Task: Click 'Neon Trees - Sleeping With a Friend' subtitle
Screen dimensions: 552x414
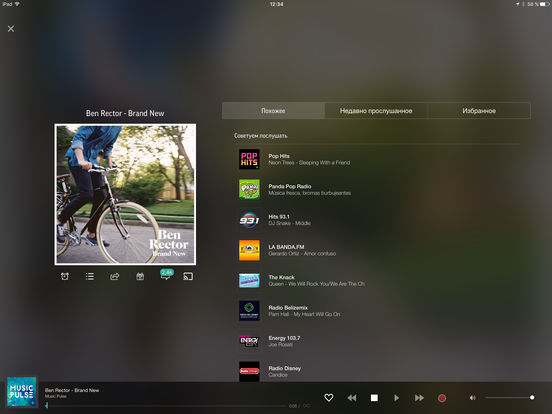Action: coord(309,163)
